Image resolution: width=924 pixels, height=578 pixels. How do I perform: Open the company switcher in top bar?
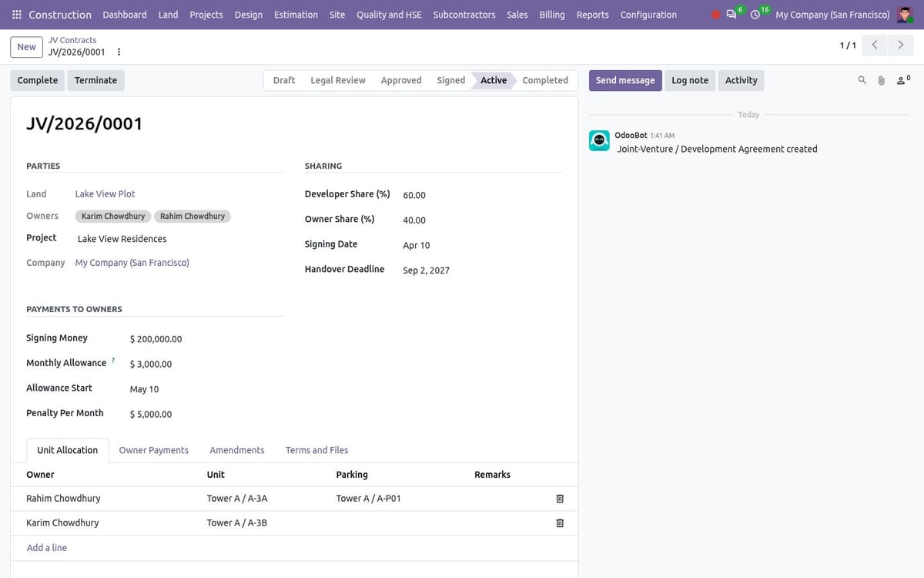click(x=832, y=15)
